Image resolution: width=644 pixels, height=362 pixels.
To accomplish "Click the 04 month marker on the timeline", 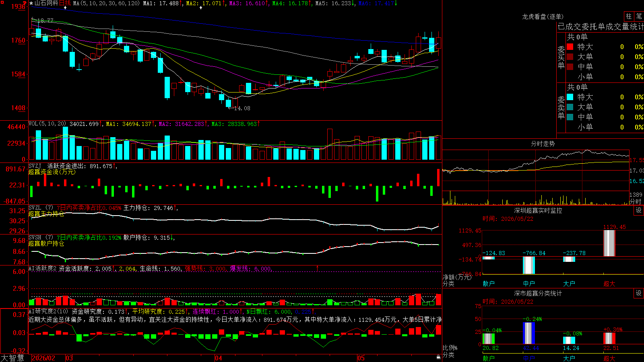I will coord(219,358).
